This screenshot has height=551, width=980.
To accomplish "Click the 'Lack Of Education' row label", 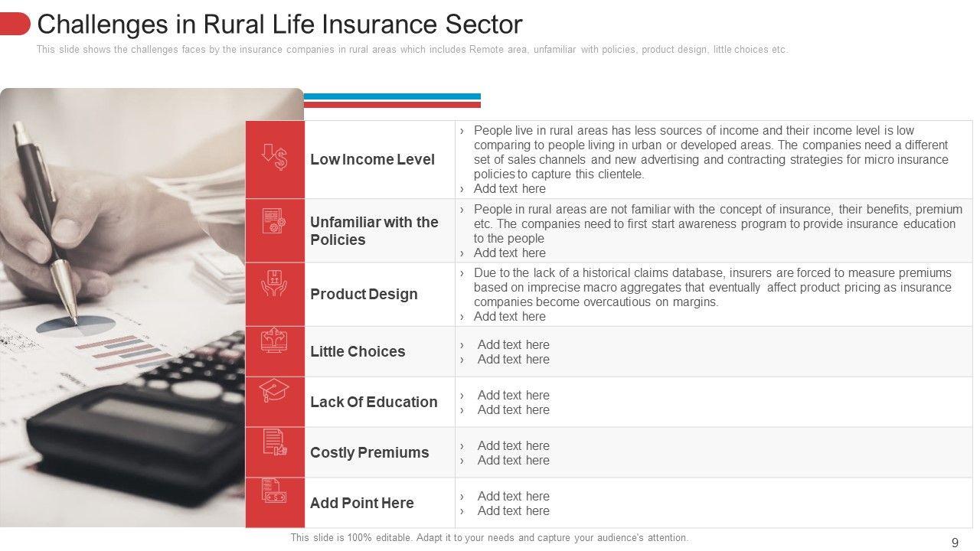I will [x=374, y=402].
